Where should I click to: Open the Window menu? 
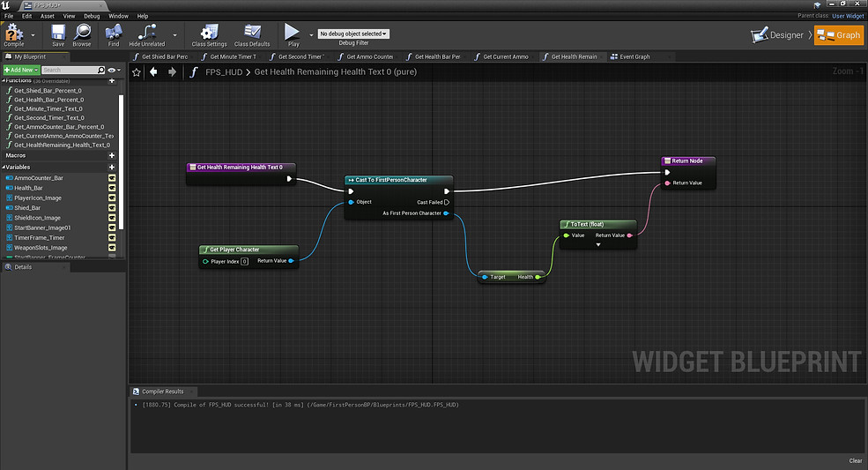[118, 16]
